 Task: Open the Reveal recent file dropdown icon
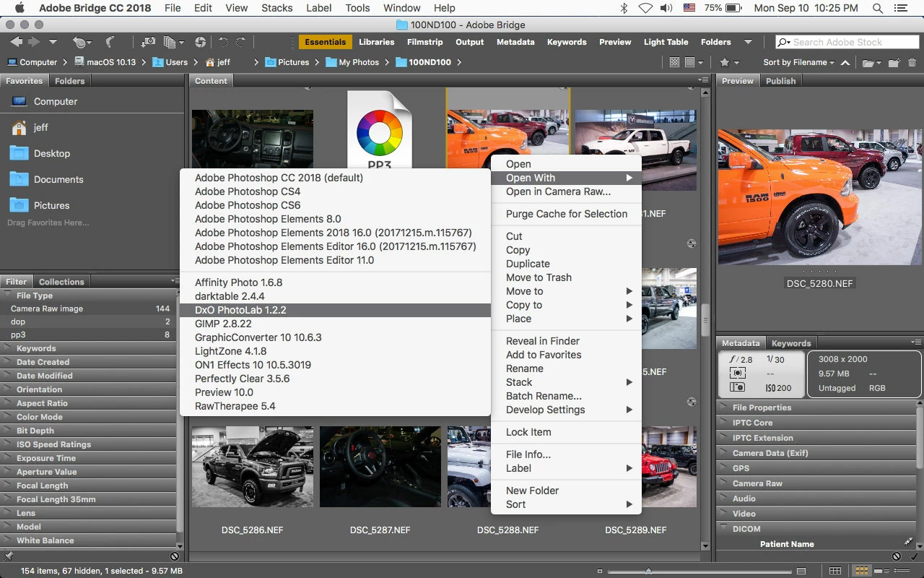point(83,43)
